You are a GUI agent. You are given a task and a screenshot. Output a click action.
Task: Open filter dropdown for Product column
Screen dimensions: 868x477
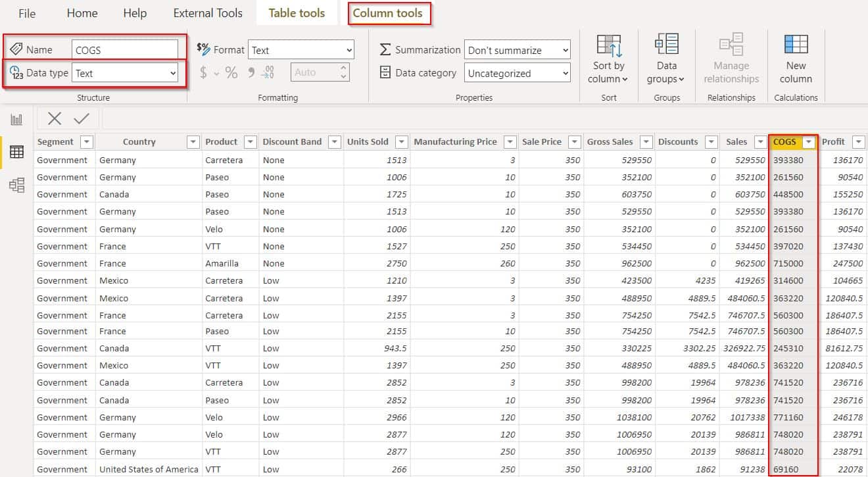[250, 142]
